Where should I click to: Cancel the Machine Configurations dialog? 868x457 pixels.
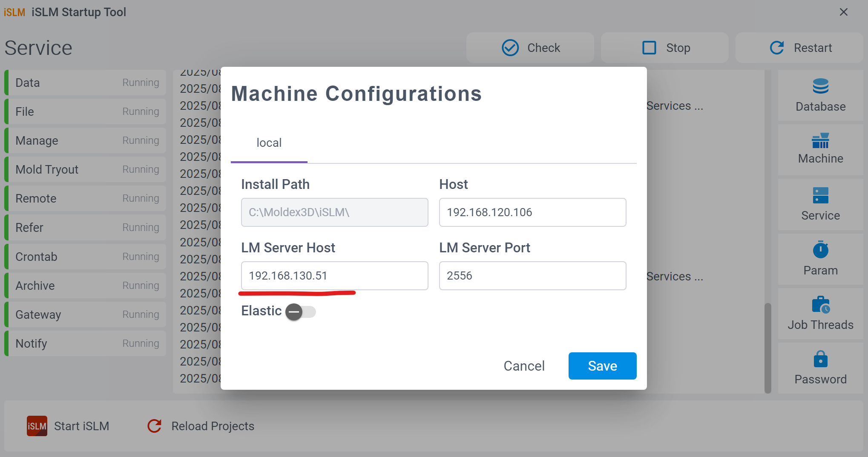click(524, 366)
